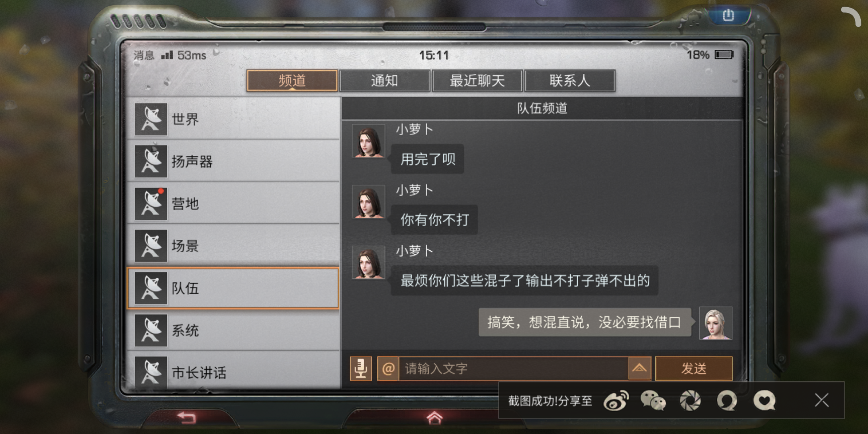This screenshot has width=868, height=434.
Task: Share screenshot via the heart chat icon
Action: click(764, 401)
